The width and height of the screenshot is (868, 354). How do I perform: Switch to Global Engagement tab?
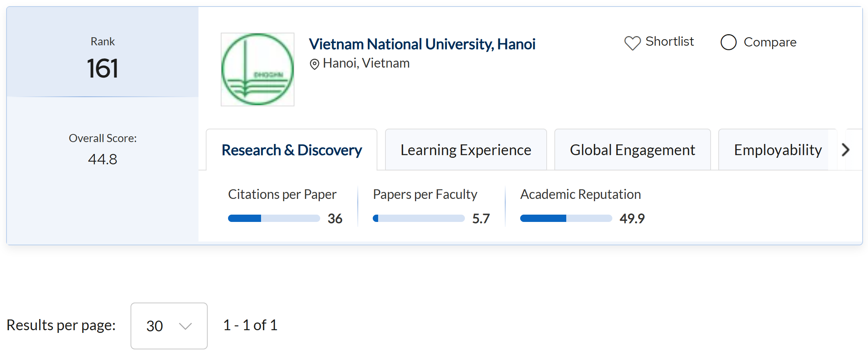pyautogui.click(x=632, y=150)
